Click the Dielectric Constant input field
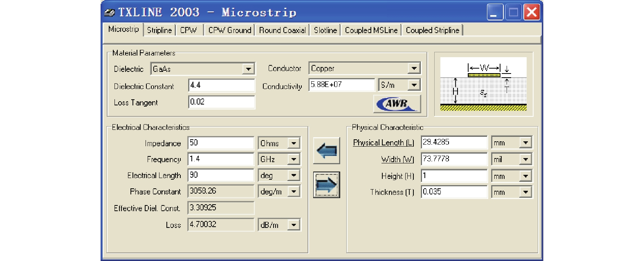Screen dimensions: 644x261 click(221, 85)
